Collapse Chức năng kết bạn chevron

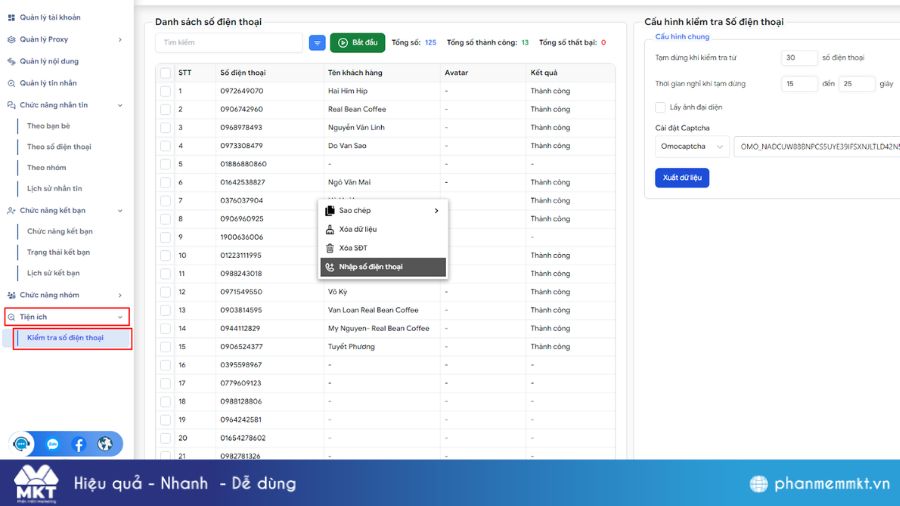(x=120, y=211)
